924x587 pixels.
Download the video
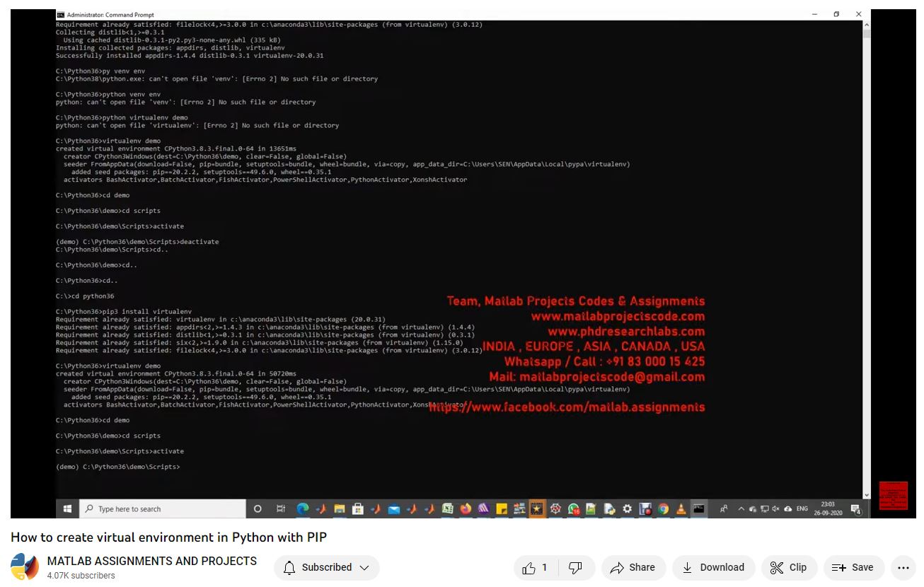(713, 567)
